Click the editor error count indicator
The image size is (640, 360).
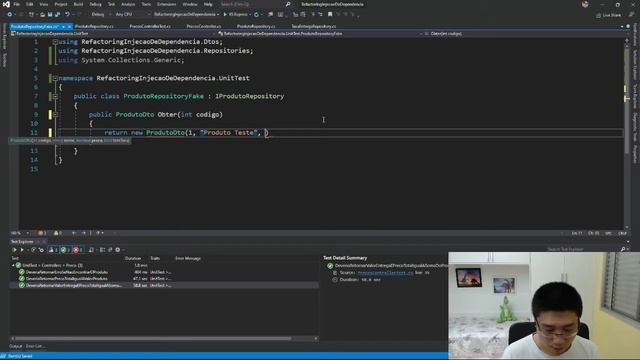42,233
